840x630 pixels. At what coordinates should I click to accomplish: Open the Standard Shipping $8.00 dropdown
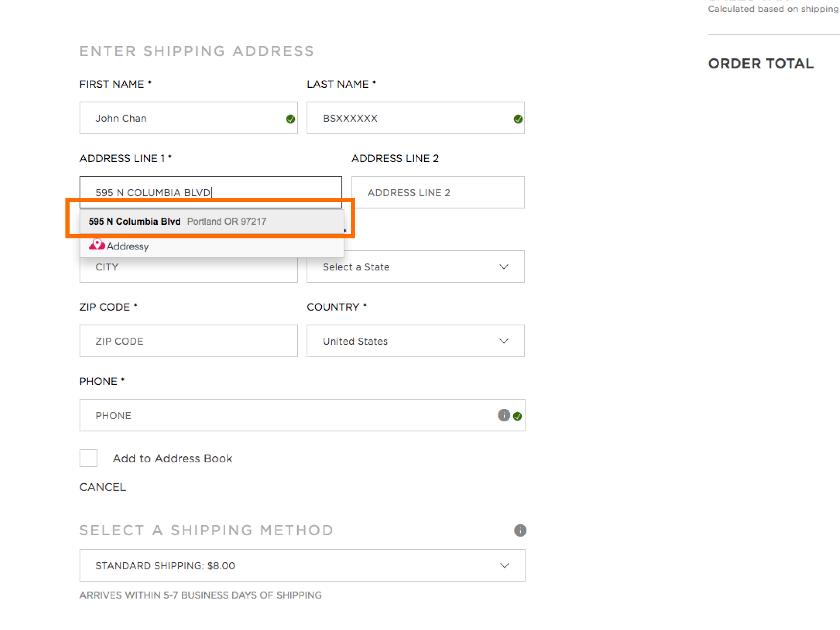click(x=302, y=565)
